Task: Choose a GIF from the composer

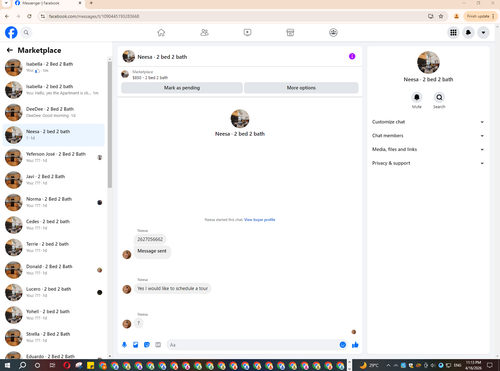Action: (158, 345)
